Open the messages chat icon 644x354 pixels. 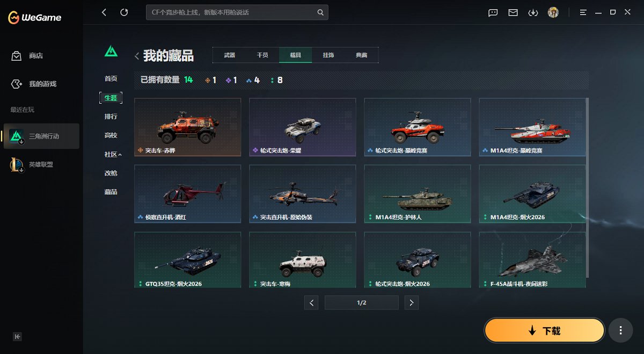click(x=493, y=12)
